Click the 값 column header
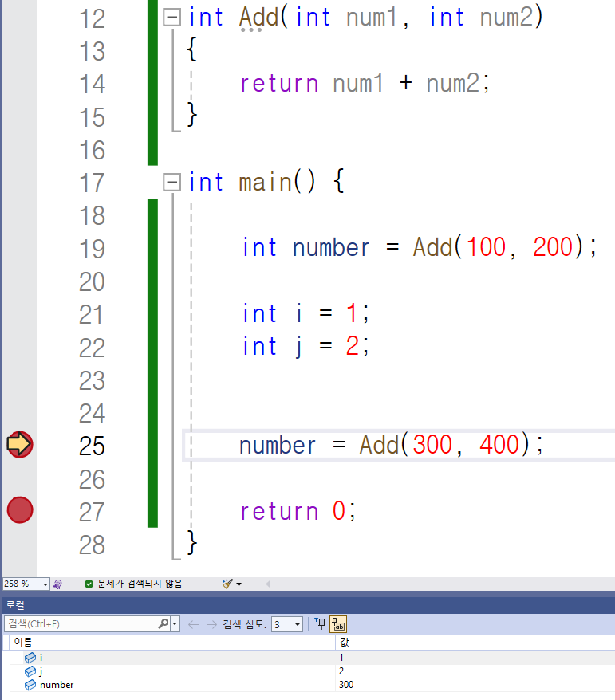 click(475, 642)
